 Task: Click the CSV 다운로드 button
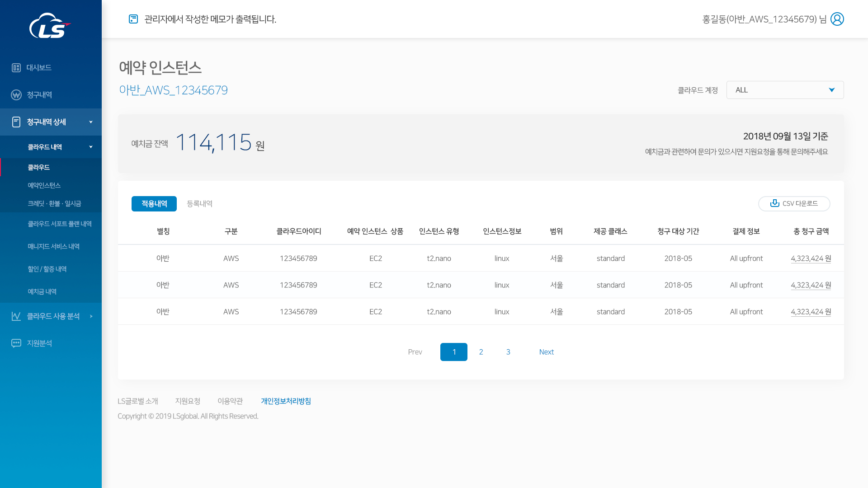pos(794,203)
